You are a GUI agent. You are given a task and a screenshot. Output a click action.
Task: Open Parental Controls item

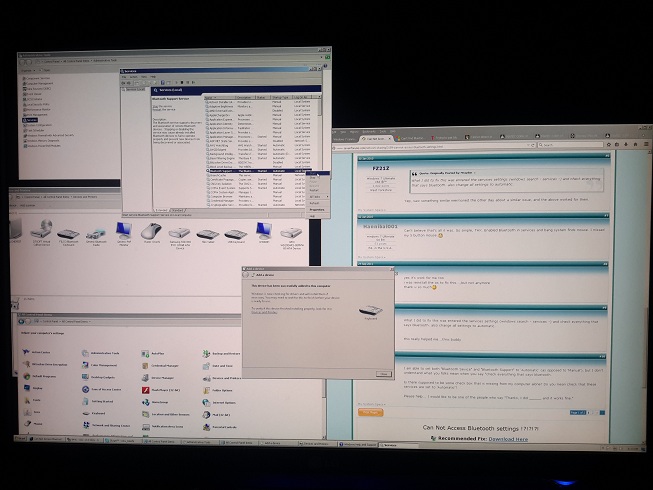point(220,427)
